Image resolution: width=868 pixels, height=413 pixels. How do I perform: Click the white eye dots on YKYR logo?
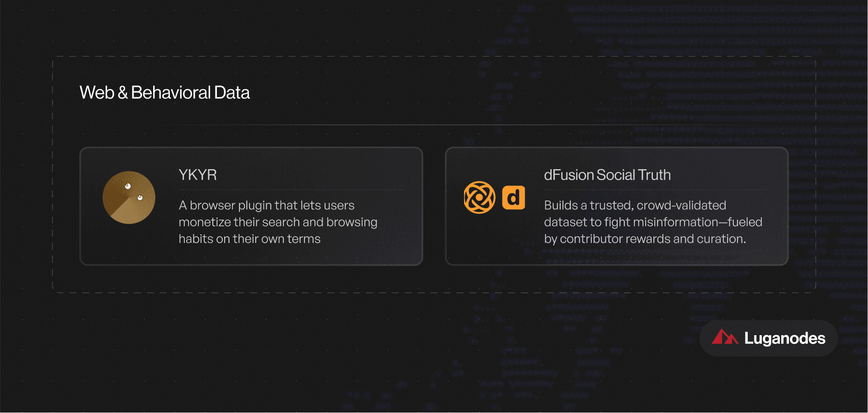pyautogui.click(x=134, y=192)
